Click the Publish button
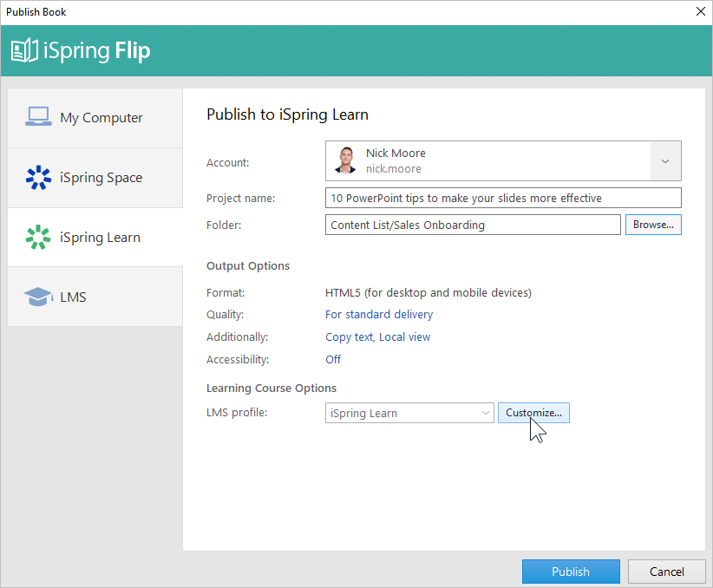Viewport: 713px width, 588px height. (x=571, y=572)
